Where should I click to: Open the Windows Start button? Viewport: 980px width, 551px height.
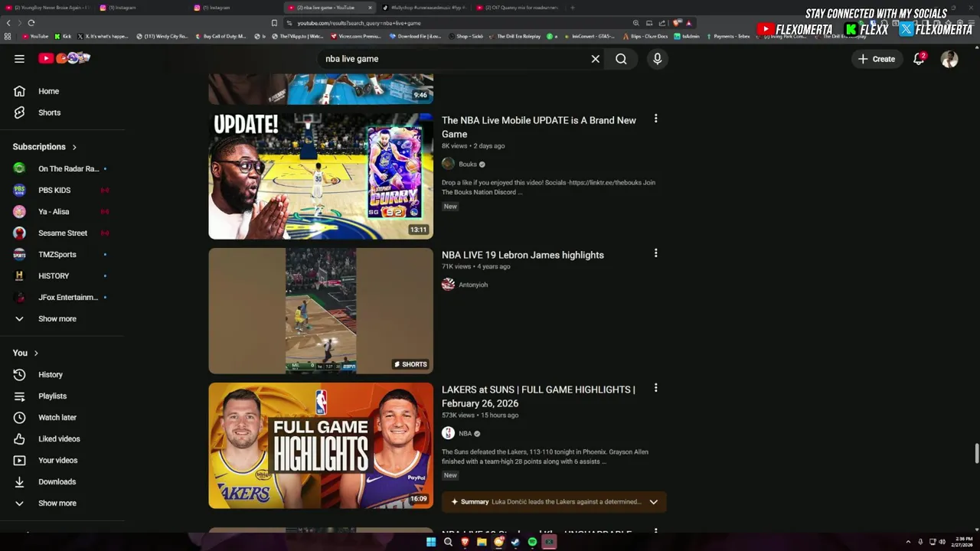[x=431, y=542]
